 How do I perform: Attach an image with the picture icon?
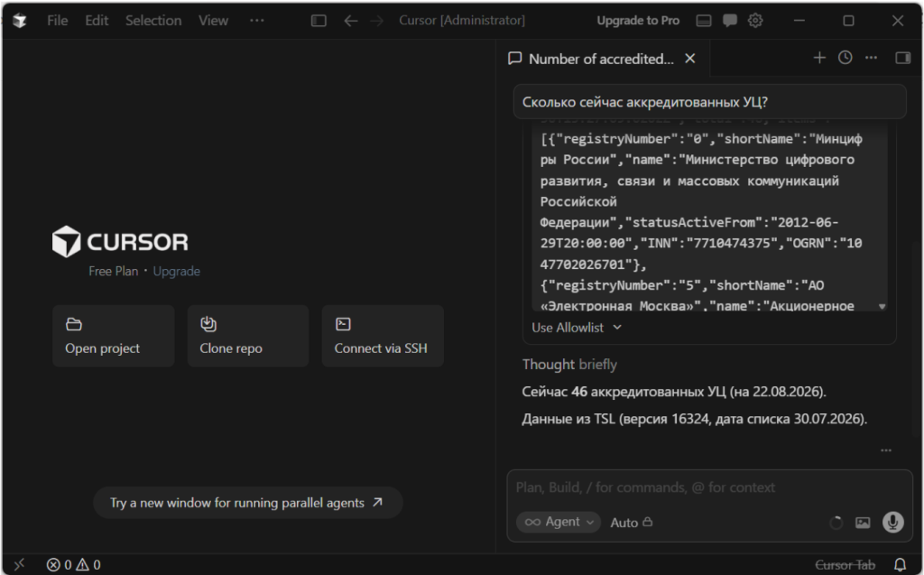click(863, 523)
